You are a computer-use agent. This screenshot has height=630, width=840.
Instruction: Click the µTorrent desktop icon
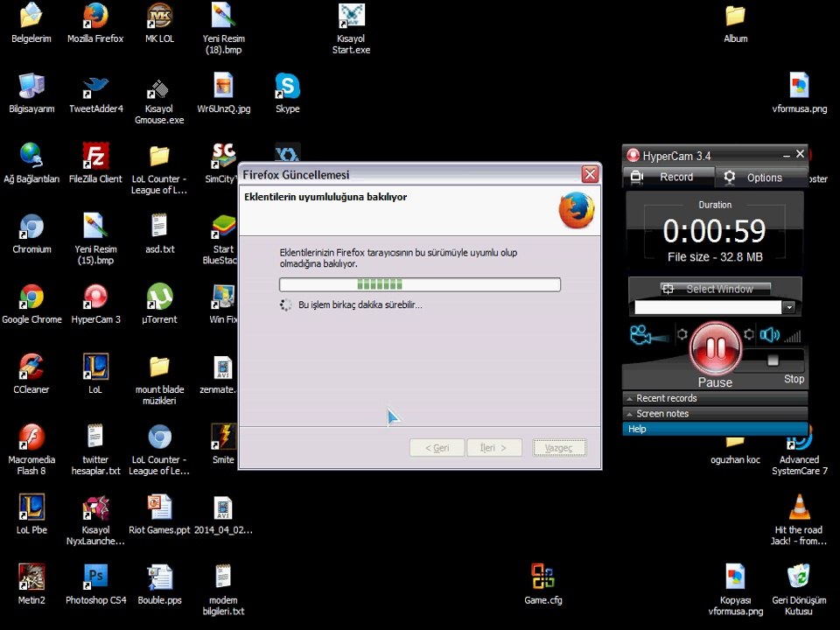pos(159,297)
